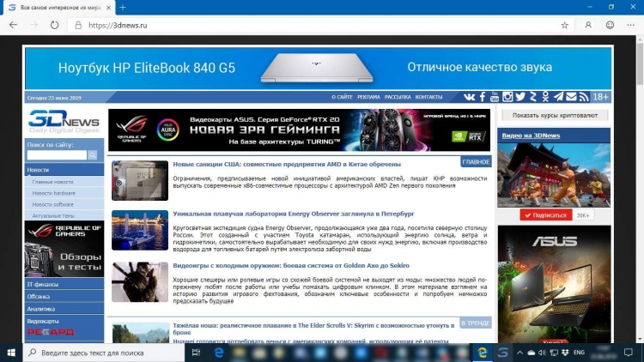Launch Edge from the taskbar
This screenshot has height=362, width=644.
pyautogui.click(x=219, y=353)
